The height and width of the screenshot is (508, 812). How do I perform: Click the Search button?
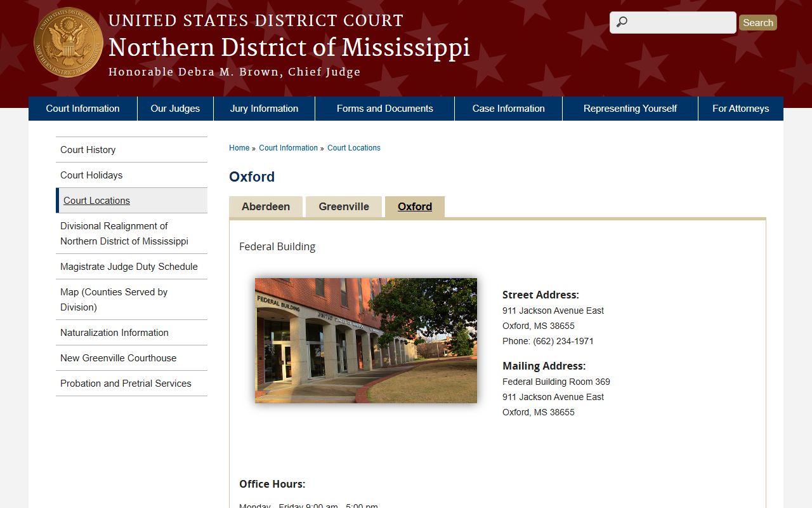(x=758, y=23)
